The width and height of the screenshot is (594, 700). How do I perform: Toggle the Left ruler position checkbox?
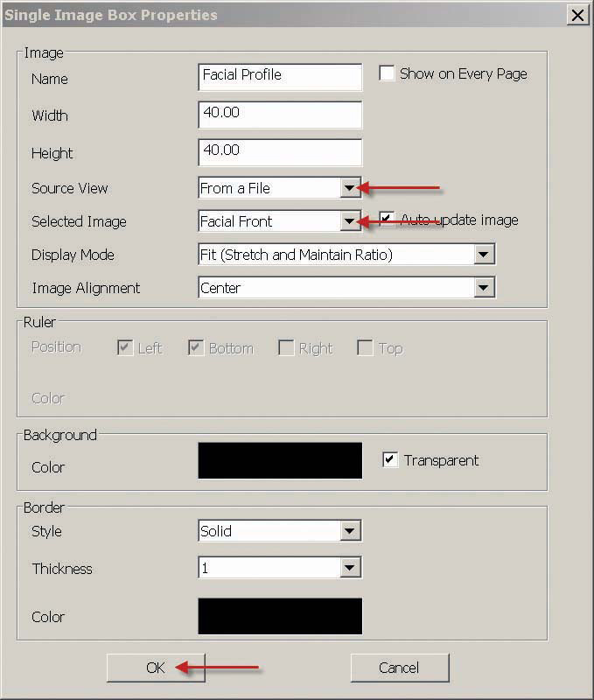click(125, 347)
